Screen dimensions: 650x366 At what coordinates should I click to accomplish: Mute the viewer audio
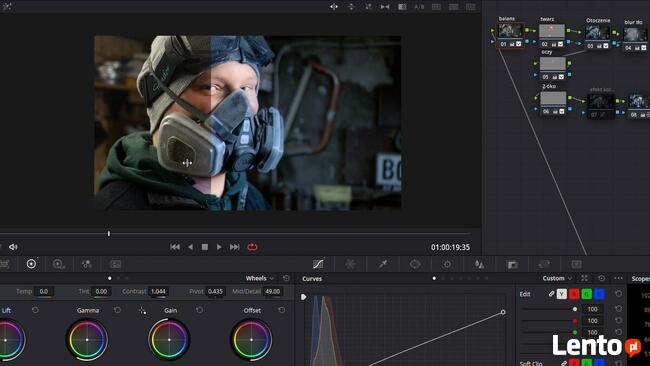coord(13,247)
